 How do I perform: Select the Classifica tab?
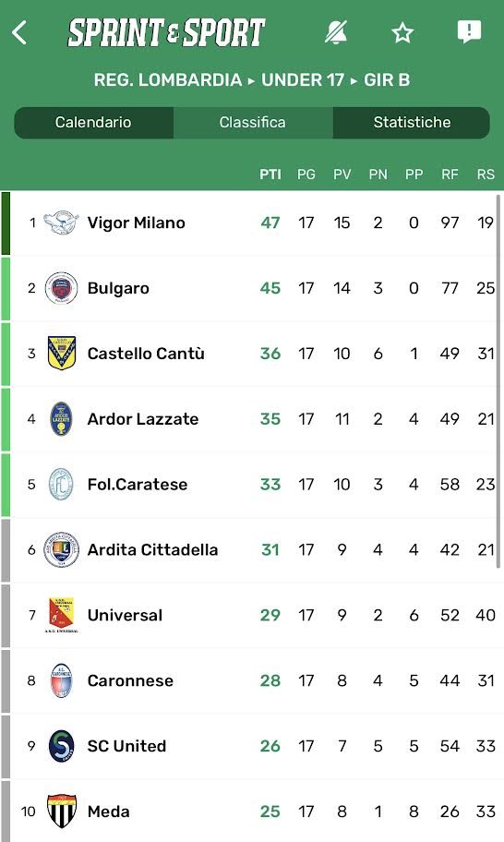pyautogui.click(x=252, y=123)
